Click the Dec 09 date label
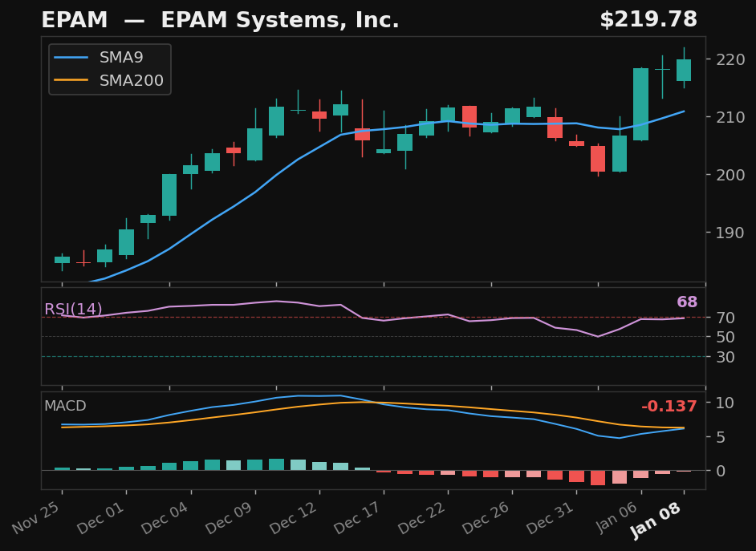756x551 pixels. 230,518
